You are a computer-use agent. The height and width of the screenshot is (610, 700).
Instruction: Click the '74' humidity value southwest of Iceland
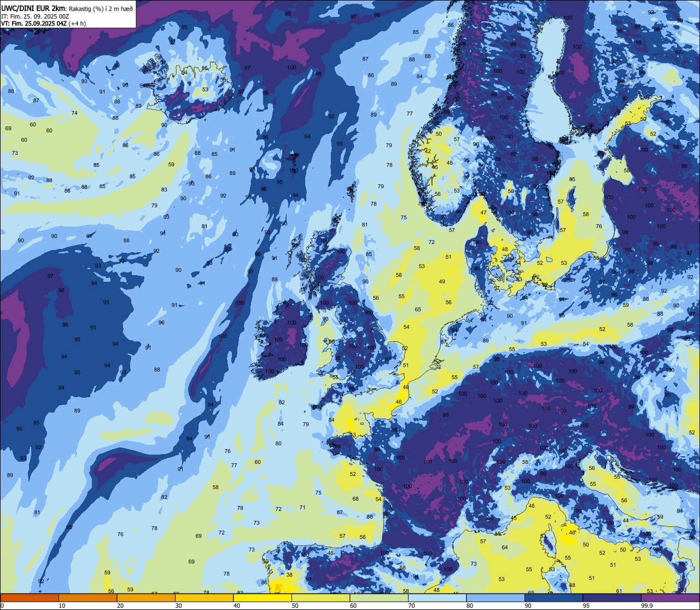coord(74,113)
